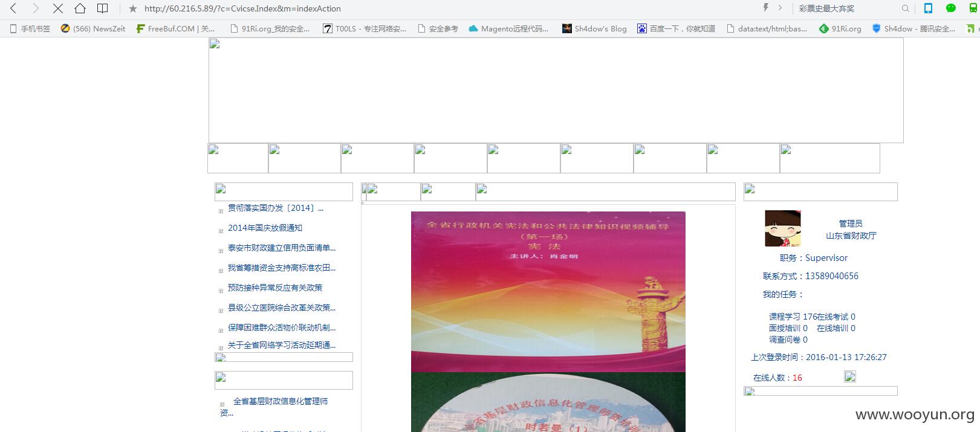Click the 管理员 user name
980x432 pixels.
(851, 224)
